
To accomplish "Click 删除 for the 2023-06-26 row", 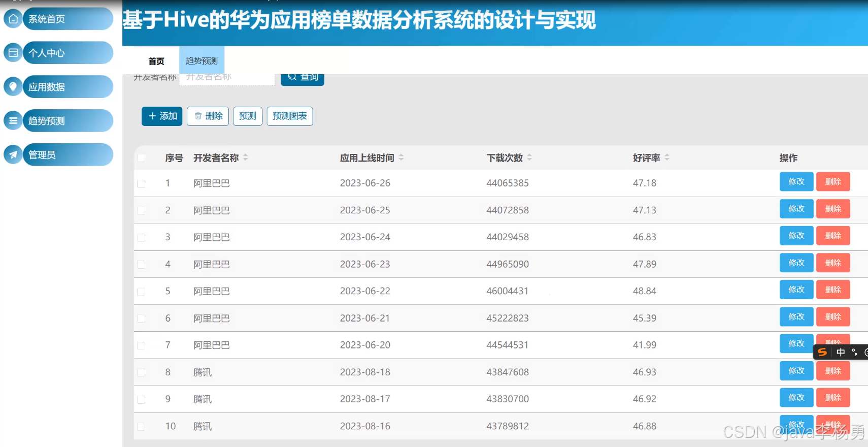I will tap(833, 181).
